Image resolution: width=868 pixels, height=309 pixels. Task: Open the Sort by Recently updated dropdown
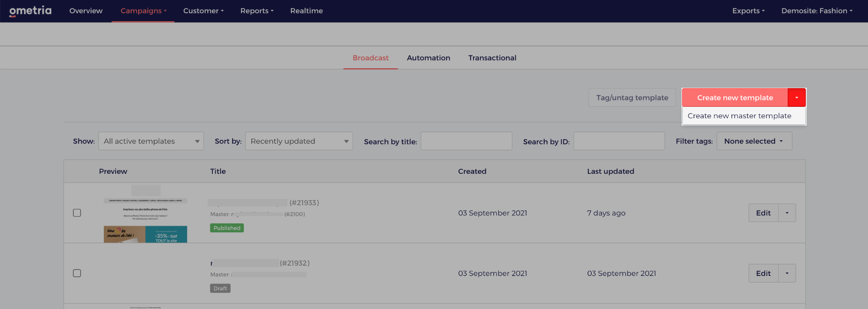(299, 141)
